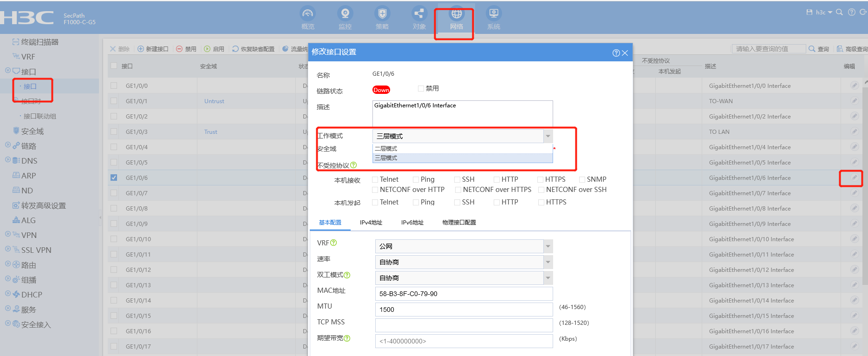
Task: Switch to the 物理接口配置 tab
Action: coord(459,223)
